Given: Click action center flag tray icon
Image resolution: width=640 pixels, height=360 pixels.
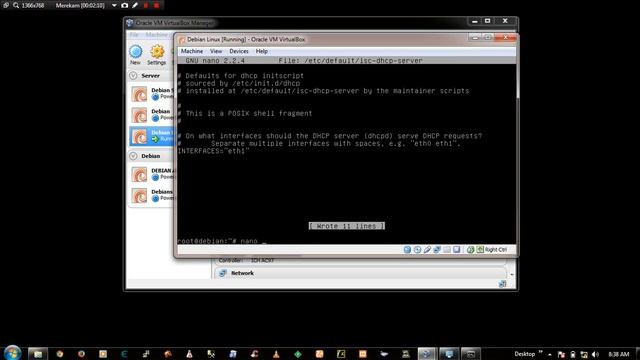Looking at the screenshot, I should tap(561, 354).
